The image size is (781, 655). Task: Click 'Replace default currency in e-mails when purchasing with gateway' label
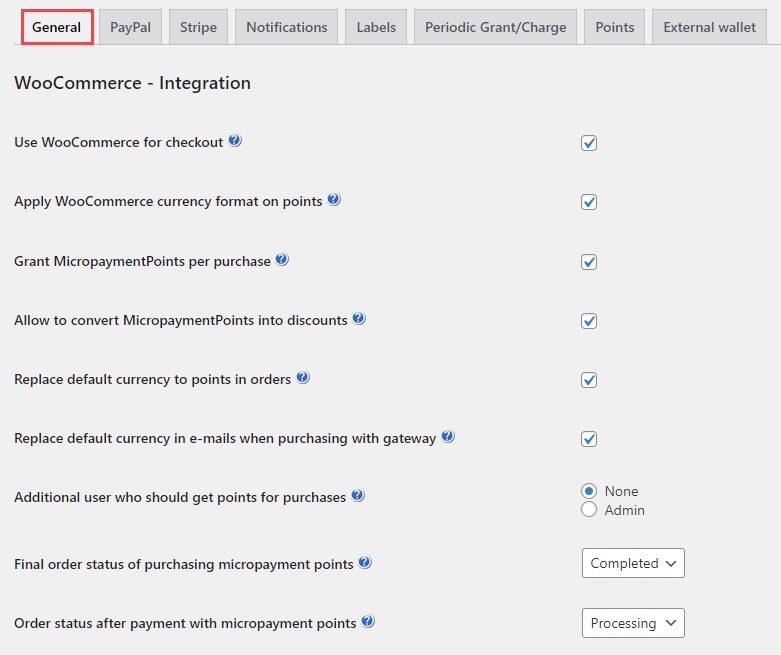coord(225,438)
